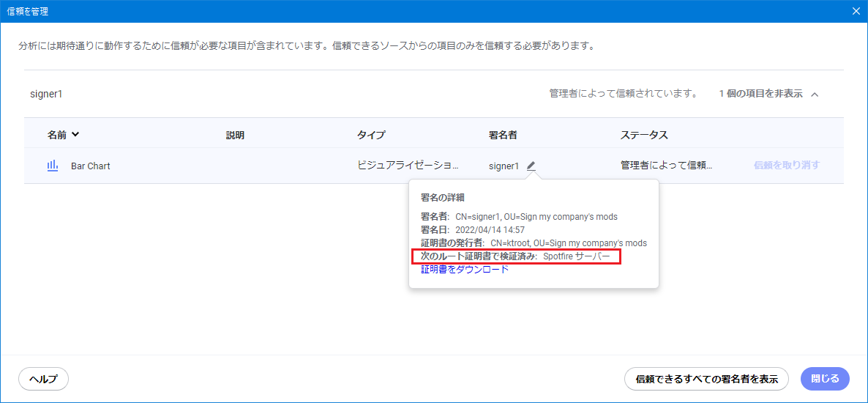Click the 署名者 column header
Viewport: 868px width, 403px height.
pyautogui.click(x=503, y=135)
